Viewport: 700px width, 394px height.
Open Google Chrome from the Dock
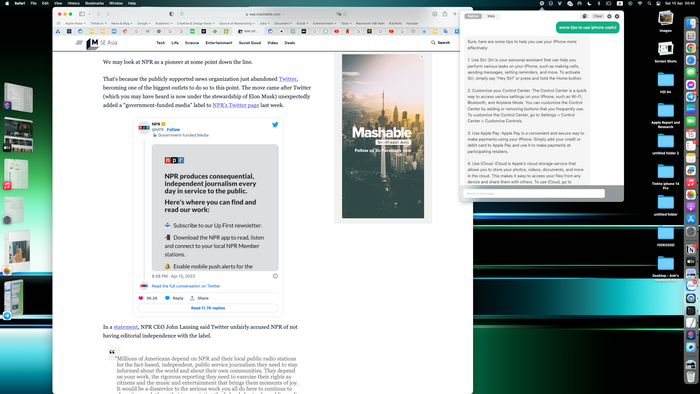tap(691, 48)
